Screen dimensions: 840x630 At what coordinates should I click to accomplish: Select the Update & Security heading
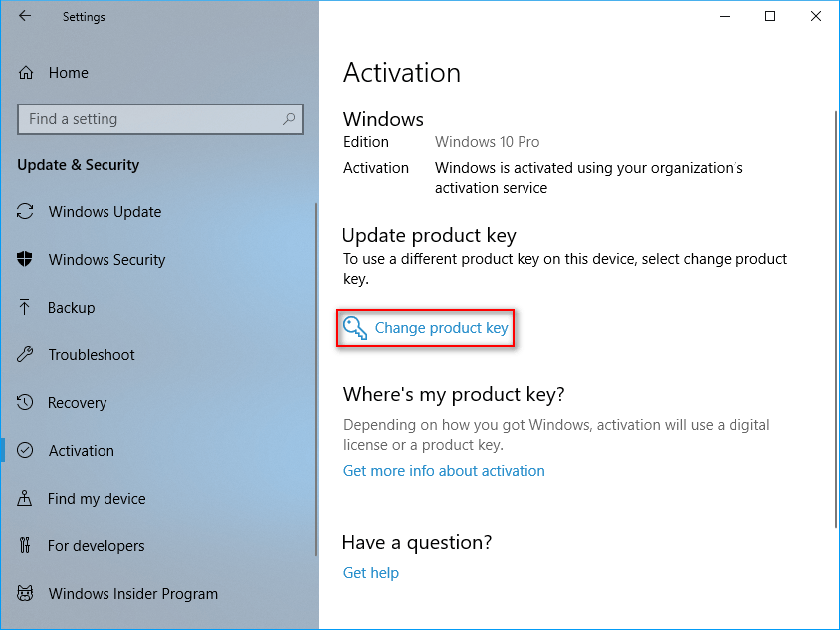[78, 165]
